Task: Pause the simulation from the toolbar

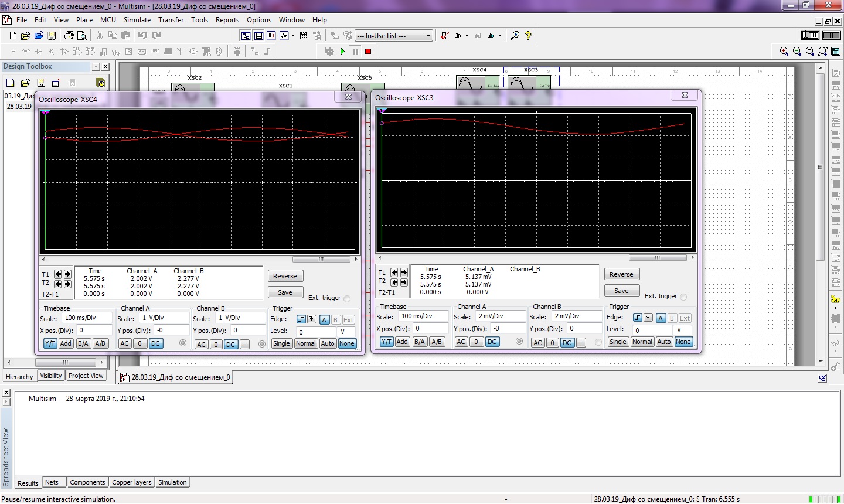Action: click(356, 52)
